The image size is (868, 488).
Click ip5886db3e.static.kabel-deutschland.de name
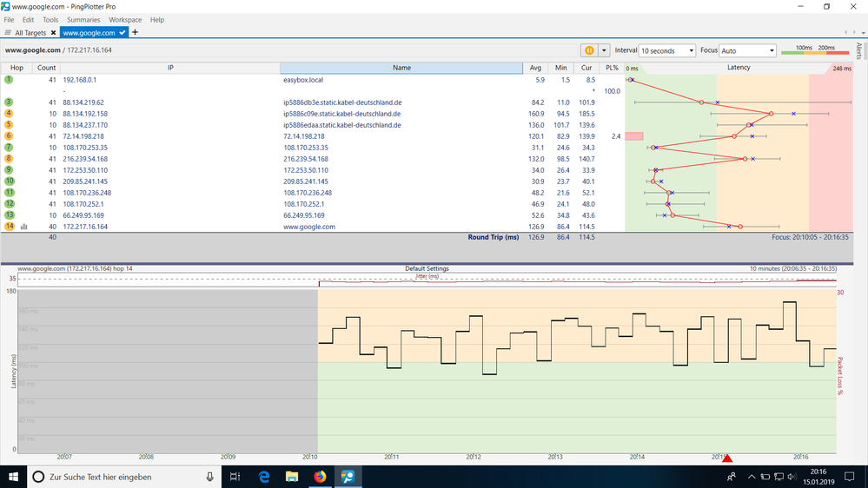click(342, 102)
